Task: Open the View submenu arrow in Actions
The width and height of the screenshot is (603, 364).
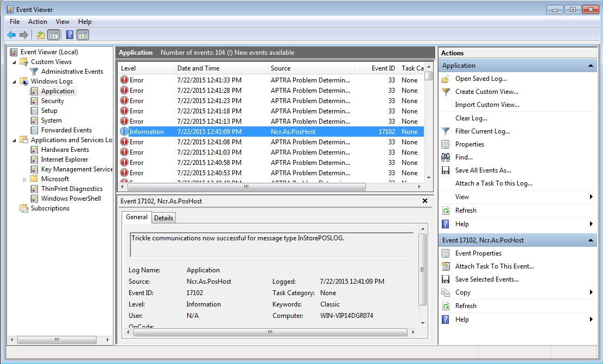Action: coord(591,197)
